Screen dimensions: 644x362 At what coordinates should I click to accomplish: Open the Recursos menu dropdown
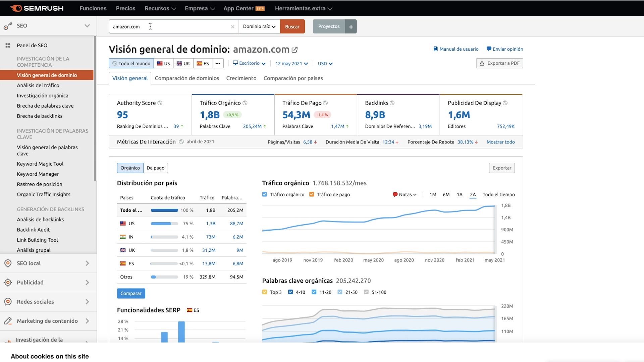pyautogui.click(x=160, y=8)
